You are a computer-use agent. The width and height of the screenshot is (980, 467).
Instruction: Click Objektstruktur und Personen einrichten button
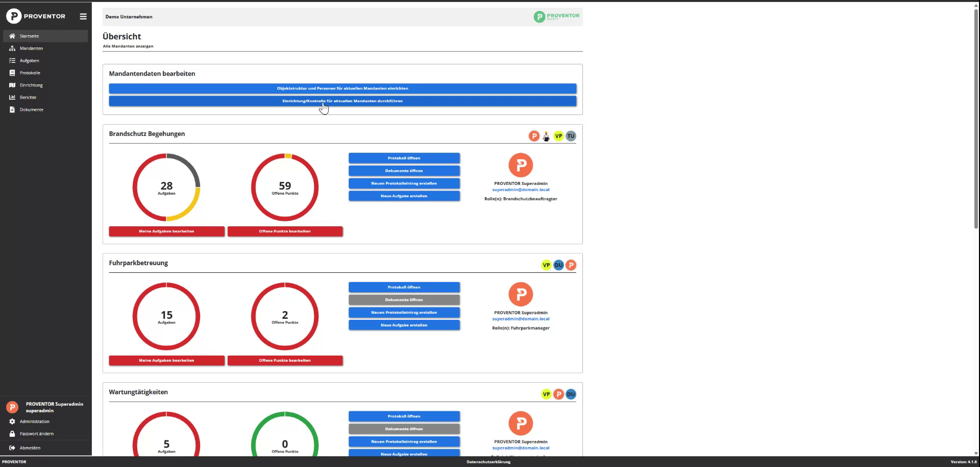pyautogui.click(x=342, y=88)
